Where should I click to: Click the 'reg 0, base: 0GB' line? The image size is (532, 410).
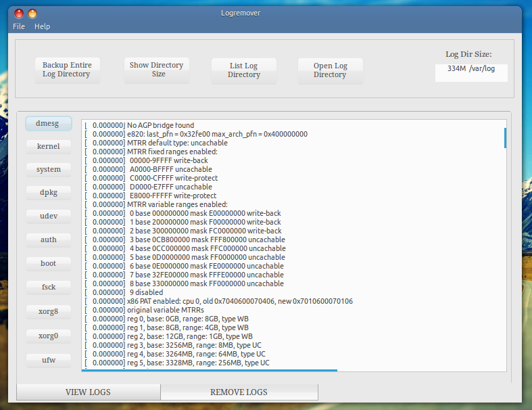tap(166, 319)
